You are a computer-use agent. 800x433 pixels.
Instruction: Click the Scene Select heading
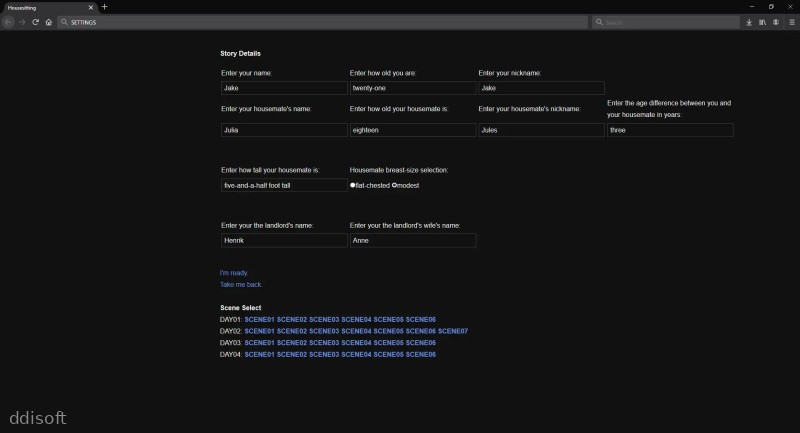coord(240,308)
